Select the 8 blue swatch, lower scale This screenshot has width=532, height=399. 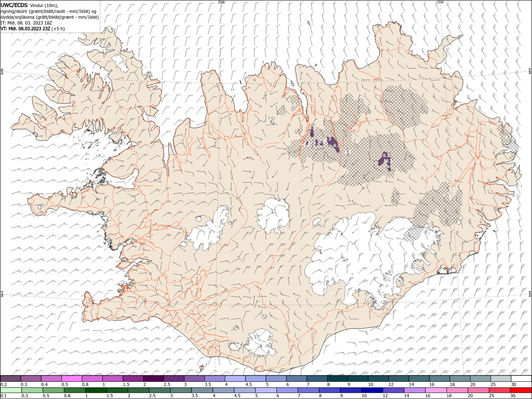click(x=330, y=390)
